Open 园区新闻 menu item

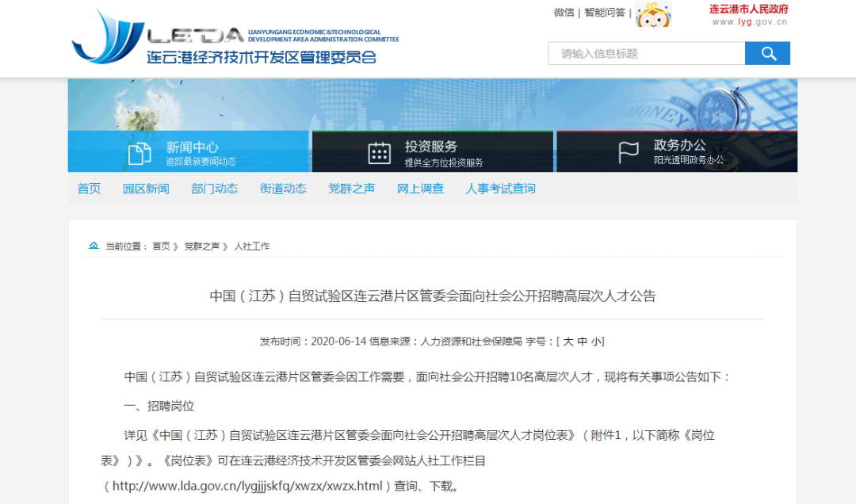point(146,189)
